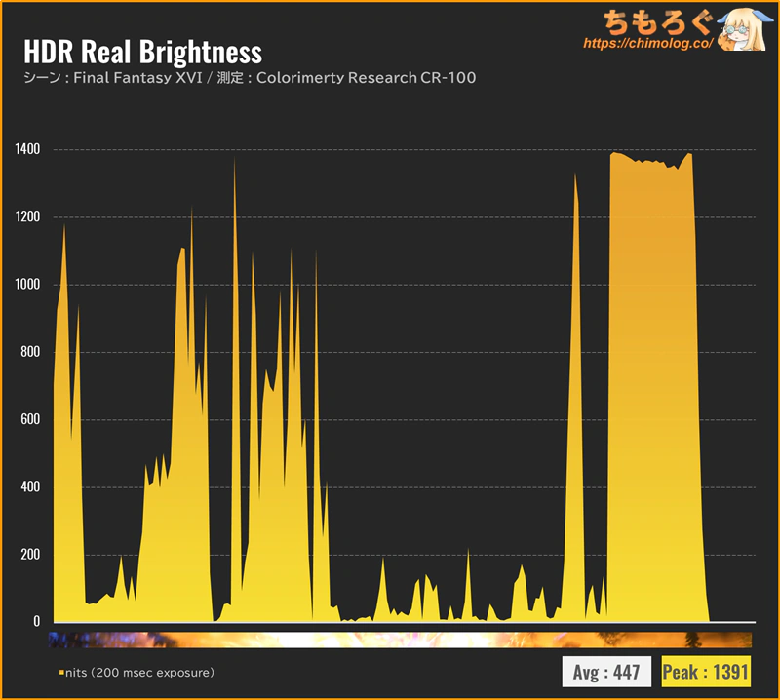The image size is (780, 700).
Task: Click the 1000 y-axis label
Action: click(27, 284)
